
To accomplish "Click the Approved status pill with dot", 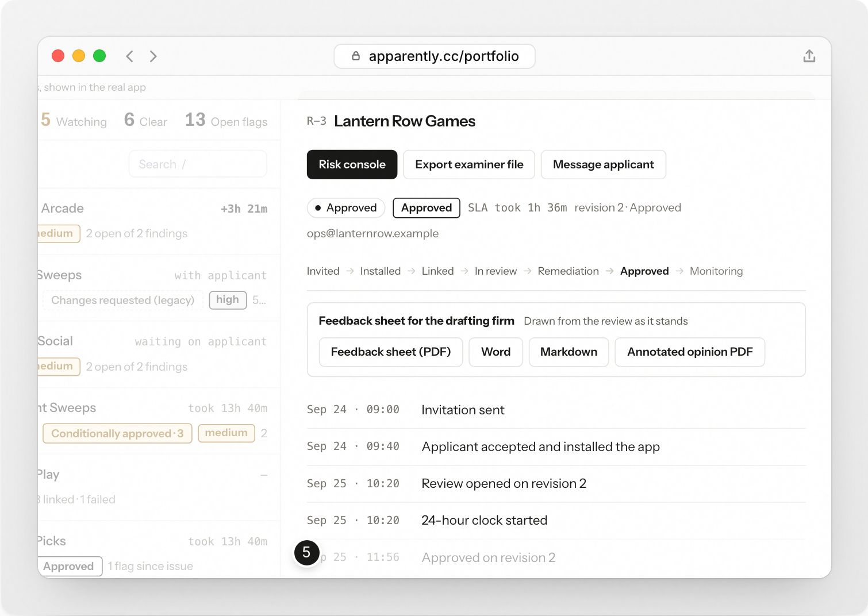I will [x=345, y=207].
